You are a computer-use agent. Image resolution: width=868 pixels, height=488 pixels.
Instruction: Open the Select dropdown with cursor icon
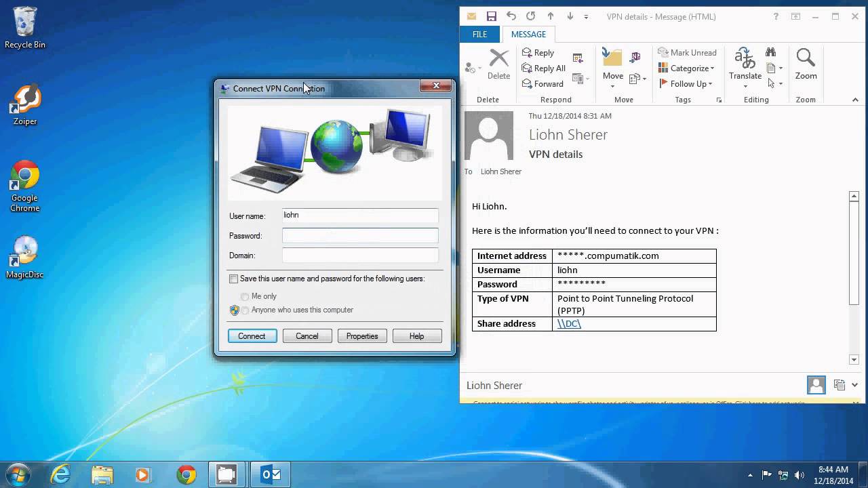(x=774, y=83)
